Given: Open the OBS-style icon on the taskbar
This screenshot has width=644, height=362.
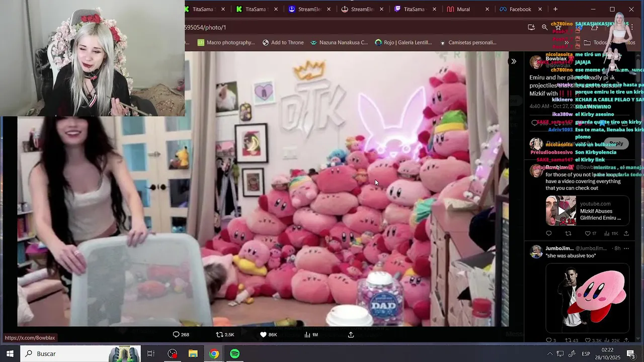Looking at the screenshot, I should click(x=173, y=353).
